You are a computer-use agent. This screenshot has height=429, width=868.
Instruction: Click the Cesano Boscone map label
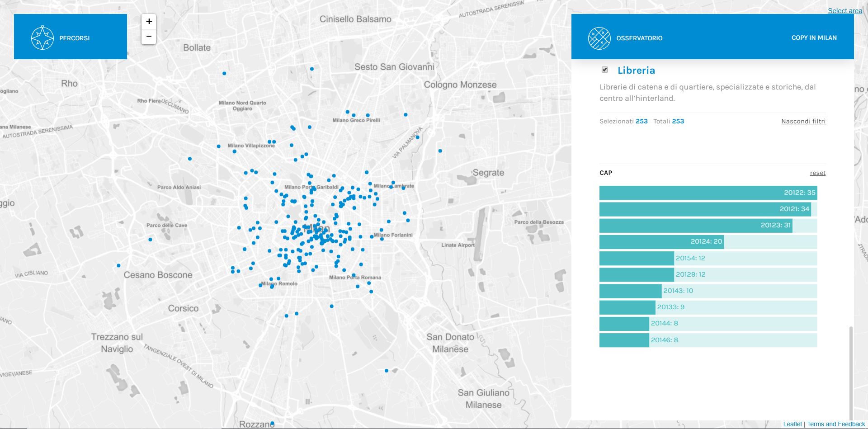point(158,275)
